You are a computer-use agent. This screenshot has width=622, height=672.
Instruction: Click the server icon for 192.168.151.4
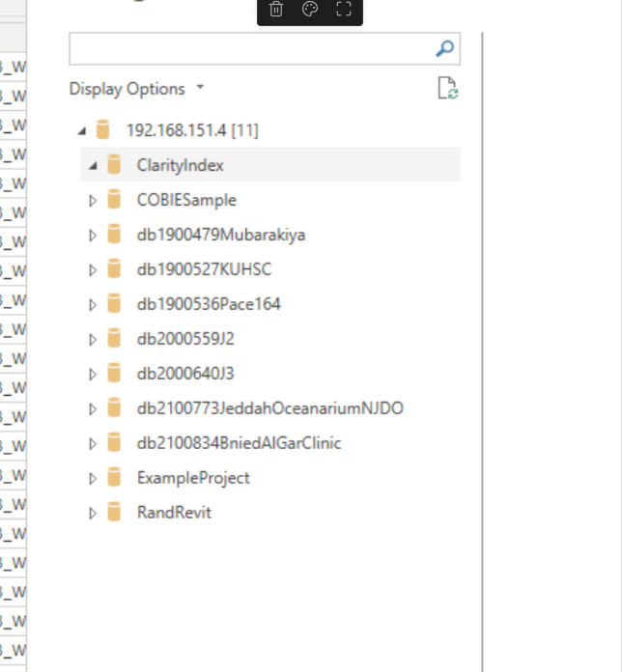click(x=104, y=130)
